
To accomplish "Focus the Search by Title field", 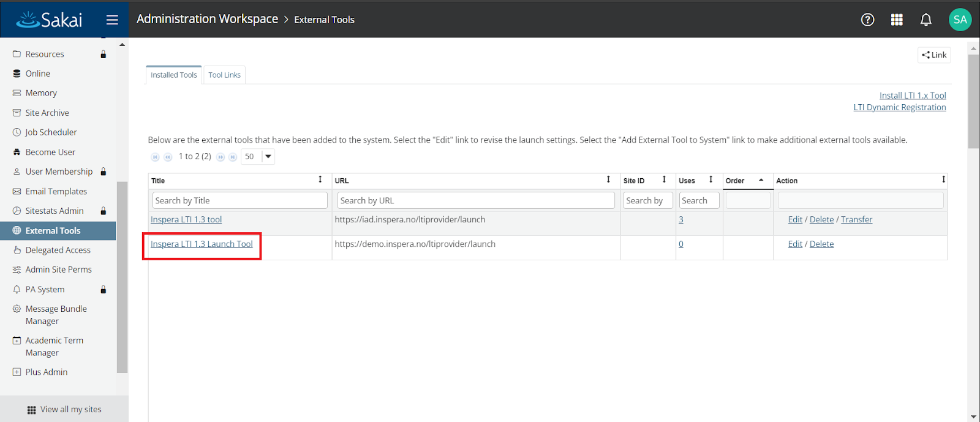I will tap(240, 200).
